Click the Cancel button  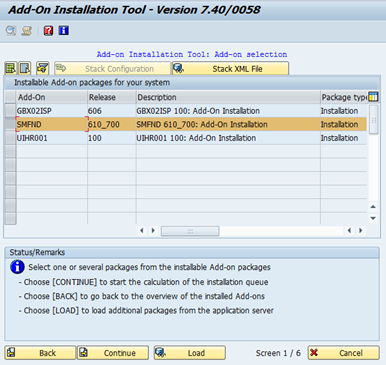[344, 353]
